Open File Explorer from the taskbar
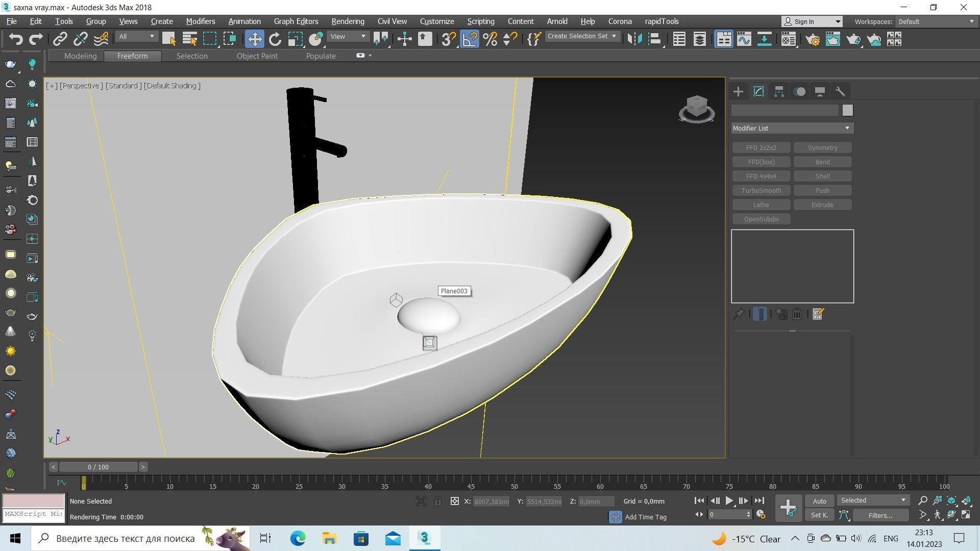Screen dimensions: 980x551 [x=329, y=538]
